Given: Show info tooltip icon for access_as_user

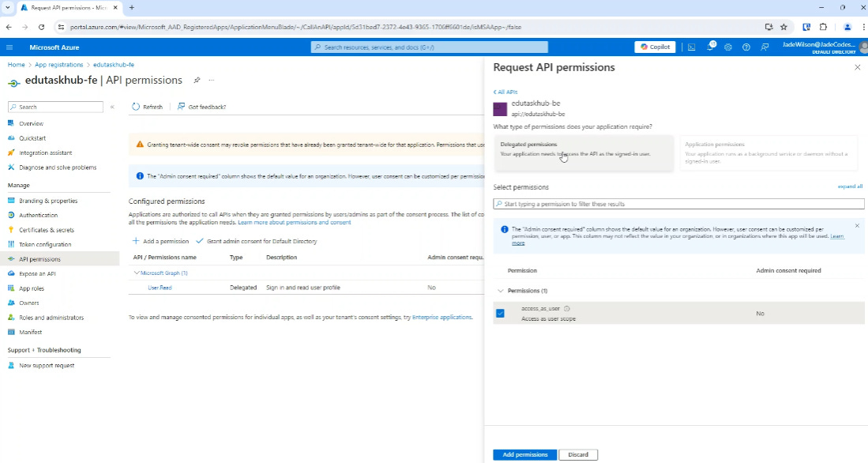Looking at the screenshot, I should click(x=567, y=308).
